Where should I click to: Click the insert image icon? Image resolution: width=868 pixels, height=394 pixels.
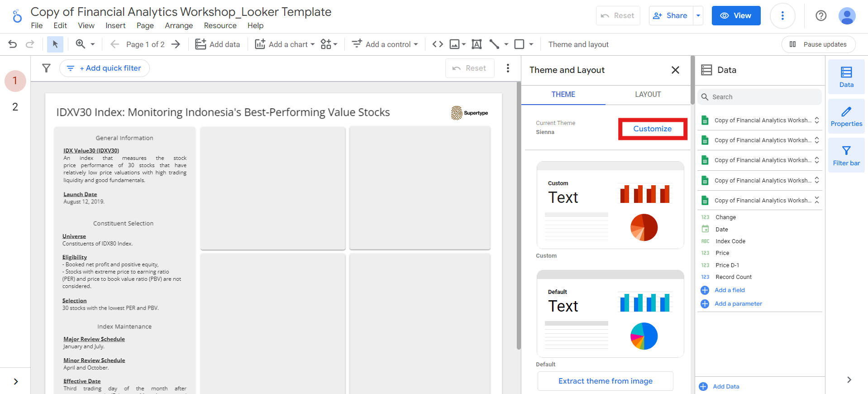(454, 44)
